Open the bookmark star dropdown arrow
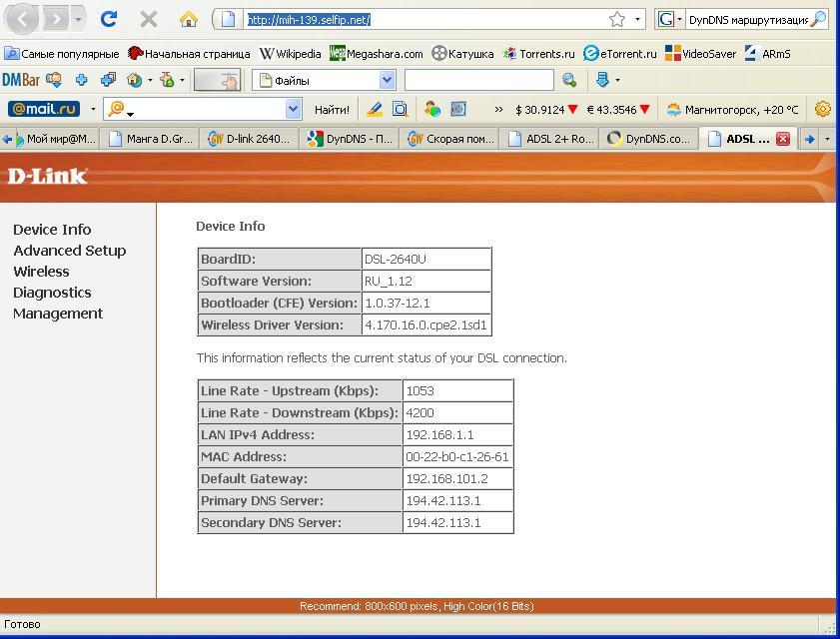Screen dimensions: 840x639 click(637, 20)
